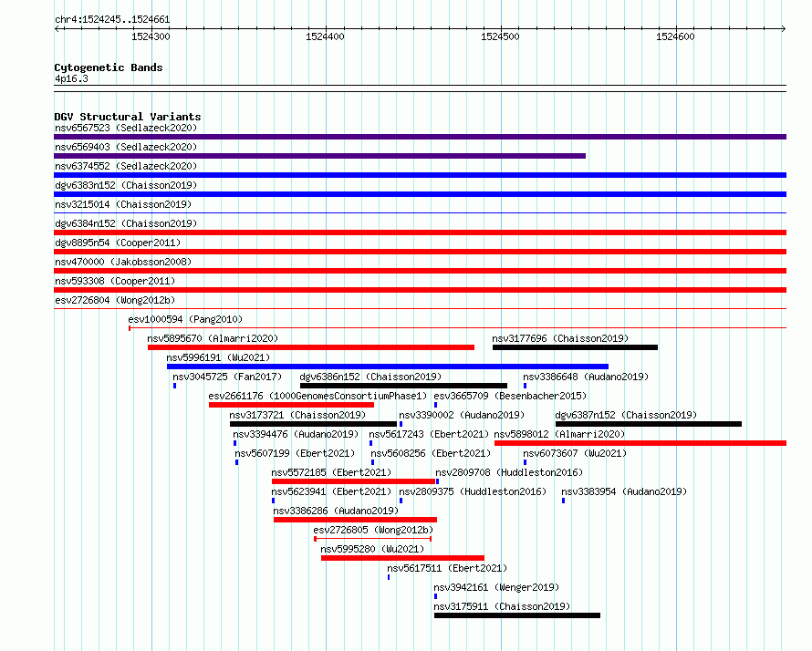Screen dimensions: 812x651
Task: Select the red bar under nsv5995280
Action: point(402,558)
